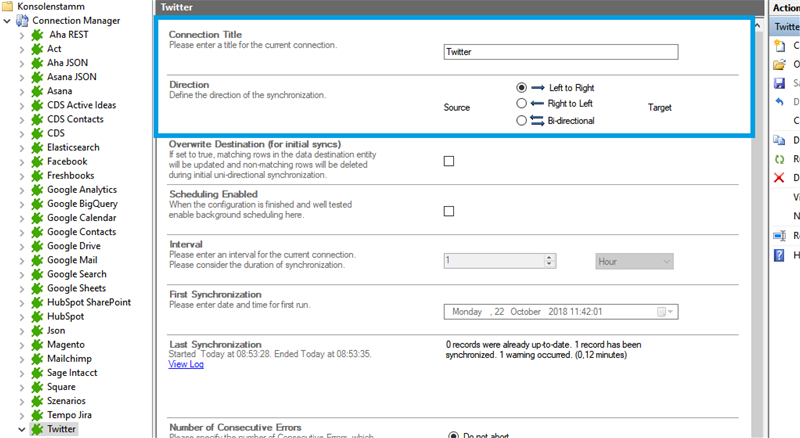The height and width of the screenshot is (438, 800).
Task: Click the green refresh action icon
Action: [779, 159]
